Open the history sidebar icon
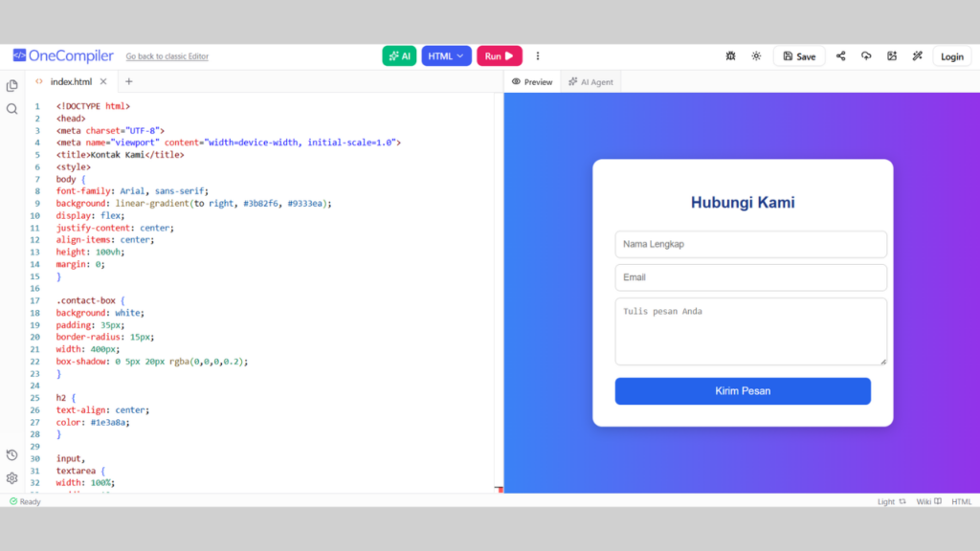This screenshot has height=551, width=980. coord(11,454)
